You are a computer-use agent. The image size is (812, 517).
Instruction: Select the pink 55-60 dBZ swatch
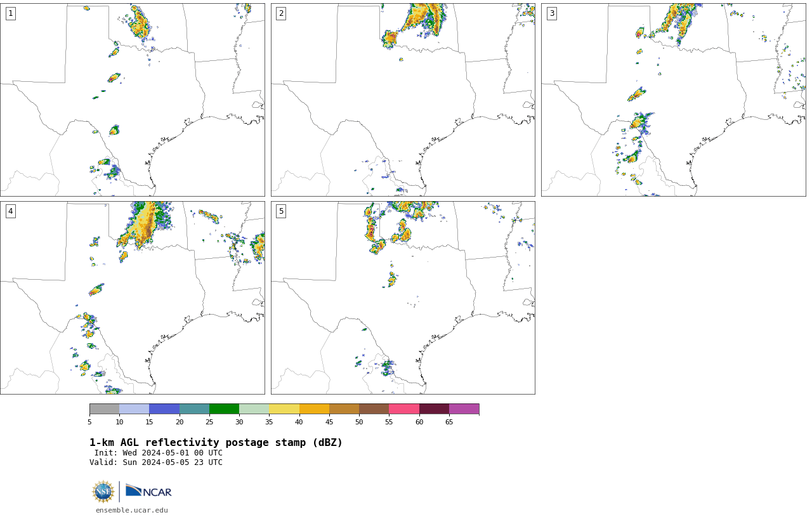tap(404, 409)
